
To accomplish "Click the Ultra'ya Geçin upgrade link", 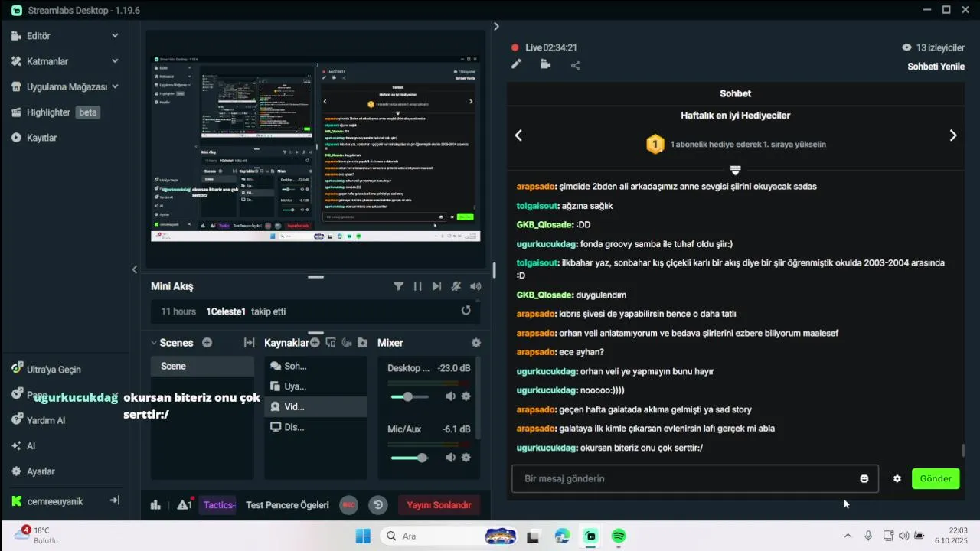I will 54,369.
